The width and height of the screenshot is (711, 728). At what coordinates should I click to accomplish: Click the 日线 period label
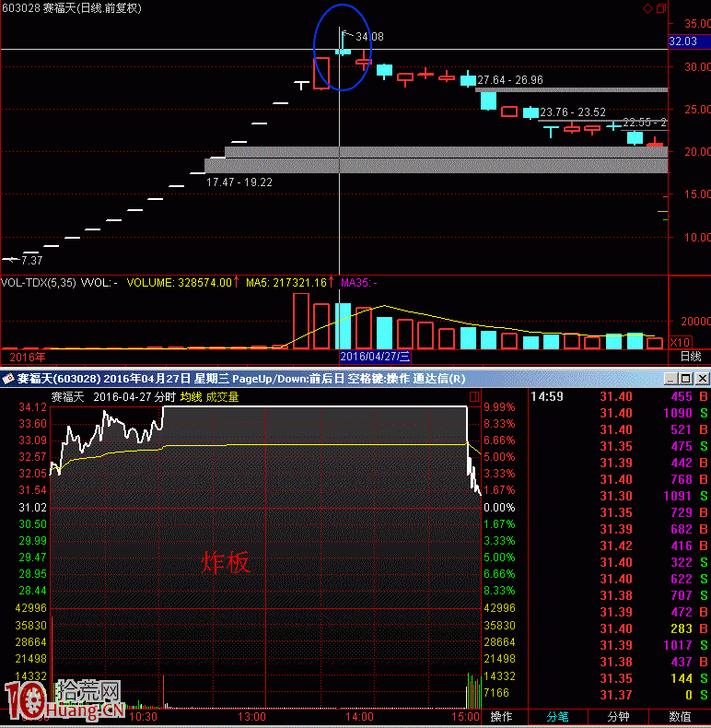691,357
